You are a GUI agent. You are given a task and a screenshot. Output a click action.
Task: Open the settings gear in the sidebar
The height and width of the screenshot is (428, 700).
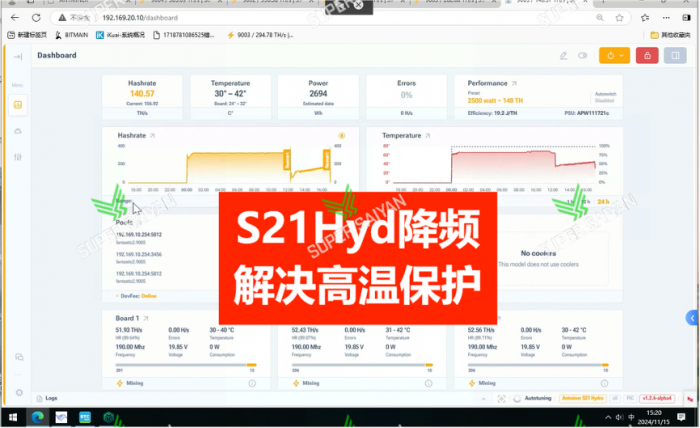pos(19,392)
